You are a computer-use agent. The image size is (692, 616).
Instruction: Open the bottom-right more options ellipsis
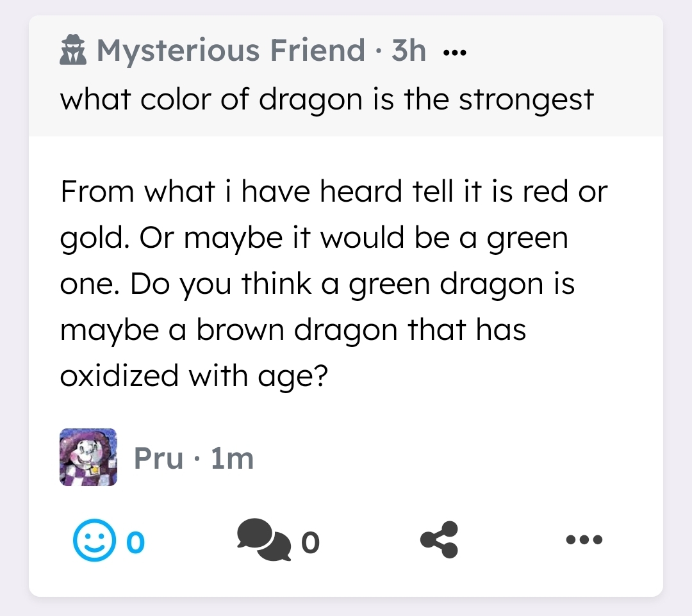click(584, 540)
